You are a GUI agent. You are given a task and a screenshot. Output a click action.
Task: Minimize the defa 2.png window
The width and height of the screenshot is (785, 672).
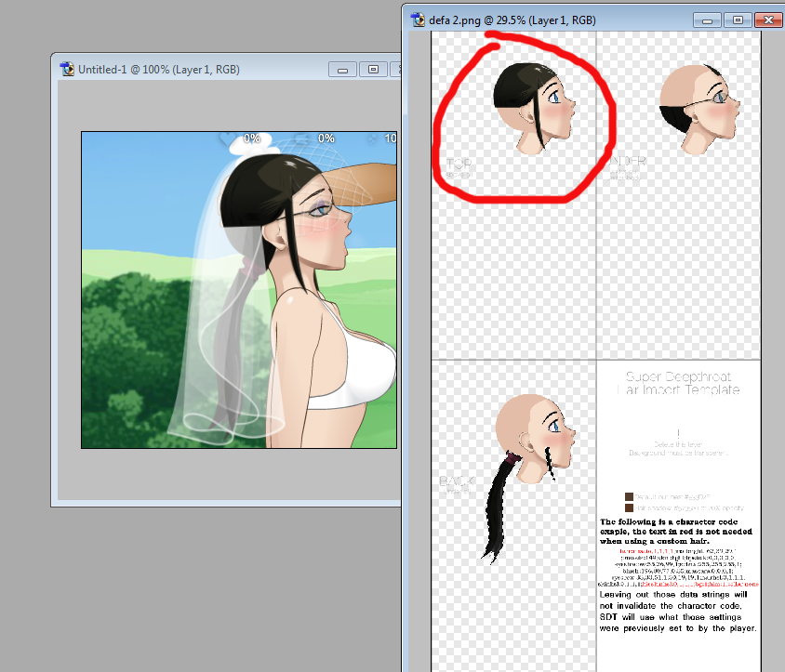pos(708,20)
